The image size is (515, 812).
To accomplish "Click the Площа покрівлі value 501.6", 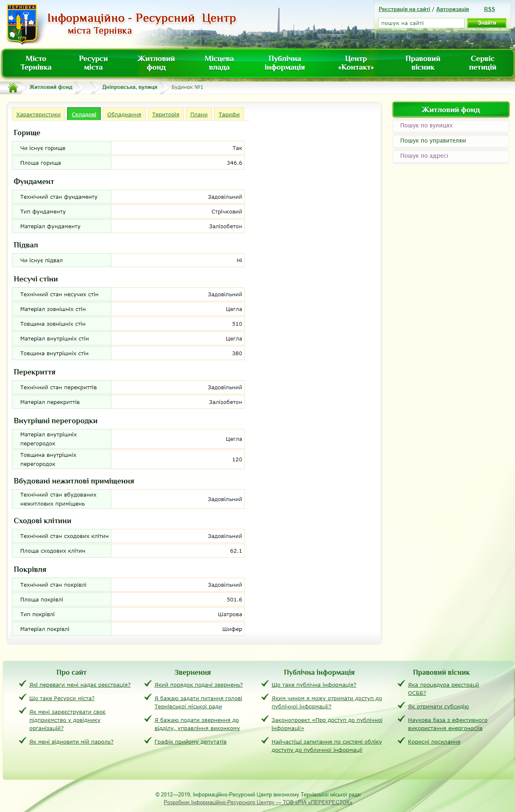I will click(x=234, y=599).
